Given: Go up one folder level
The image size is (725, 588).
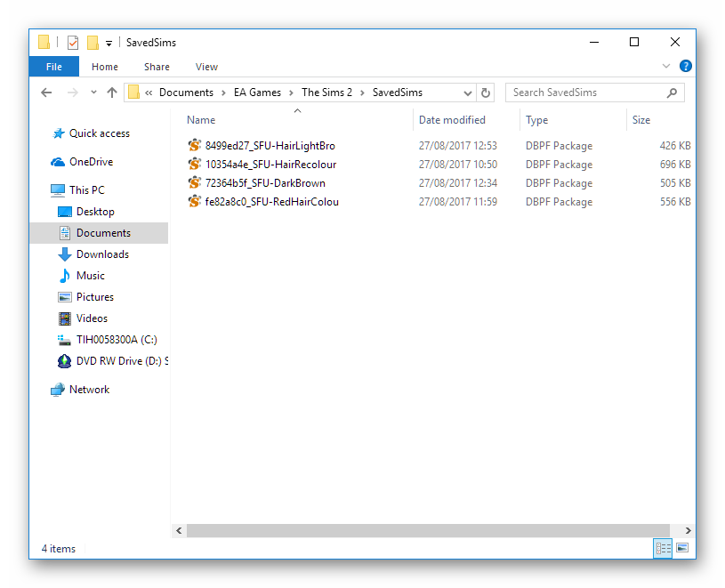Looking at the screenshot, I should pos(112,93).
